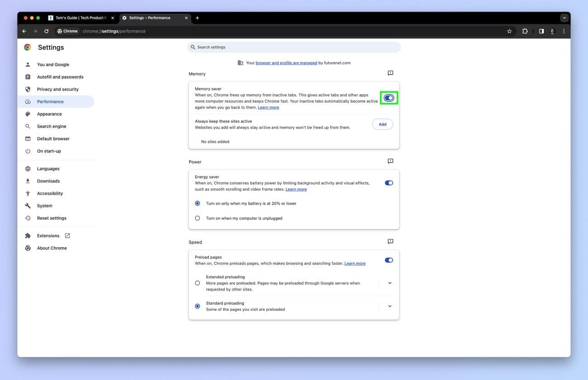Toggle the side panel icon

[x=541, y=31]
